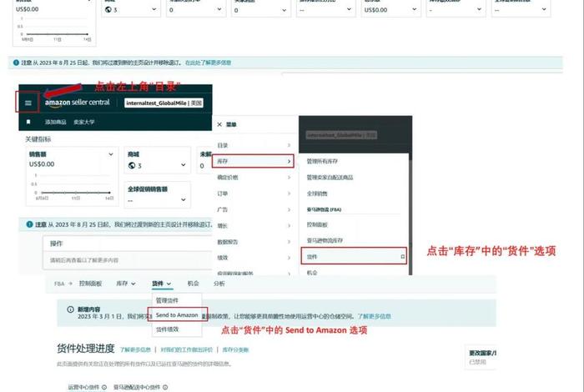Image resolution: width=584 pixels, height=392 pixels.
Task: Click the info icon next to 运营中心货件
Action: (104, 387)
